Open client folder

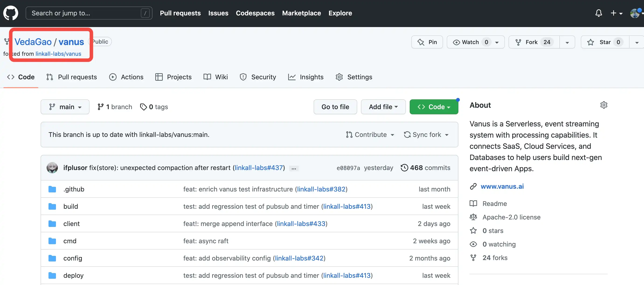(72, 223)
